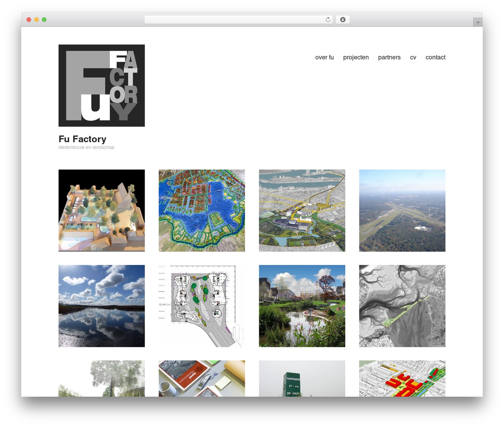Navigate to the 'cv' page
Image resolution: width=504 pixels, height=427 pixels.
click(413, 57)
